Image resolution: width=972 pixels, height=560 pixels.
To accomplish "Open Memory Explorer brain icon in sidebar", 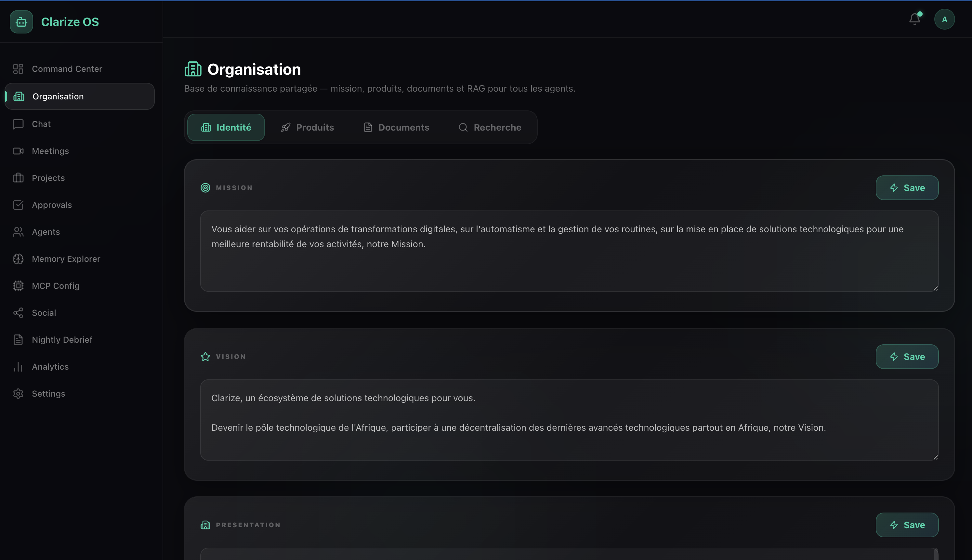I will [18, 259].
